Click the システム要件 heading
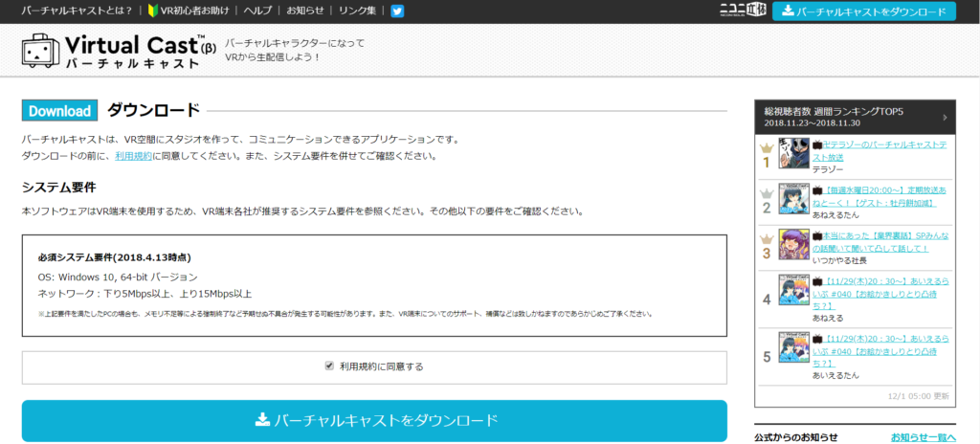Screen dimensions: 980x444 (x=58, y=187)
